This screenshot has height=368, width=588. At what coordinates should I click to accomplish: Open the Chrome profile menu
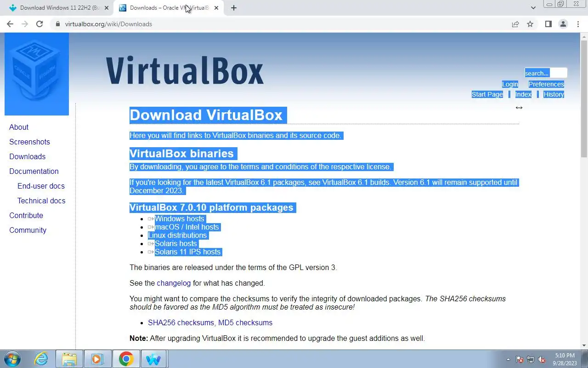563,24
